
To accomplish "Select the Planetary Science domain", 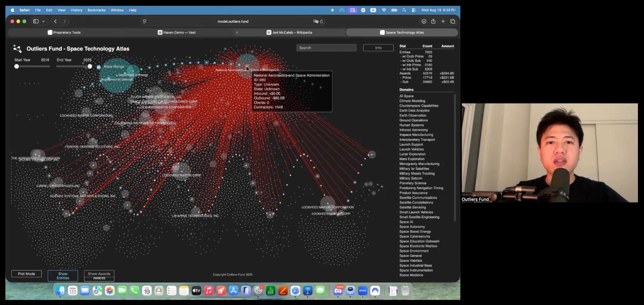I will click(413, 183).
